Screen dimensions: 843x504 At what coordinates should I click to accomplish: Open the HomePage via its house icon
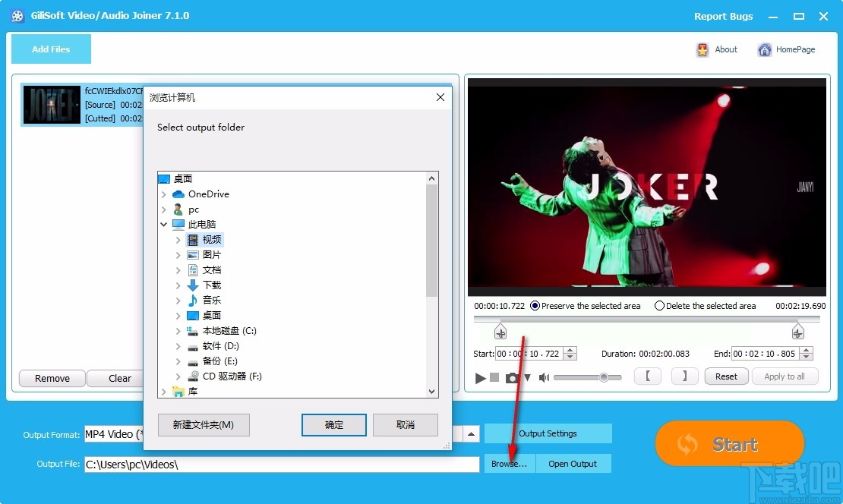tap(764, 49)
